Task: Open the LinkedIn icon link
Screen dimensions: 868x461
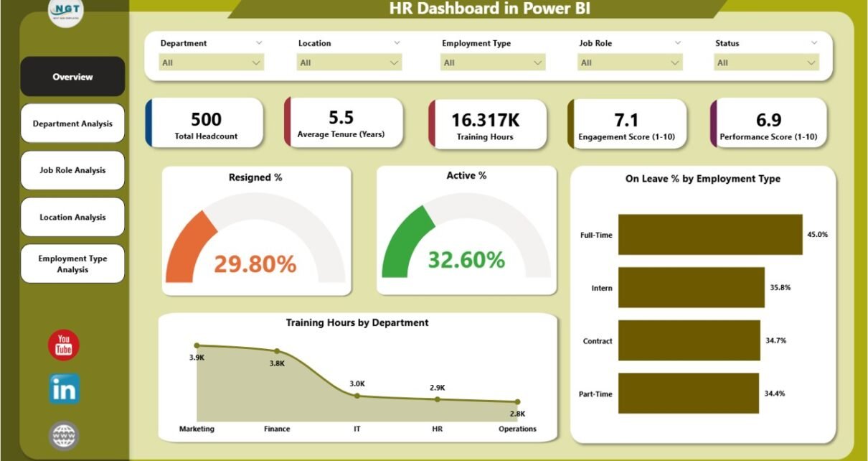Action: [64, 389]
